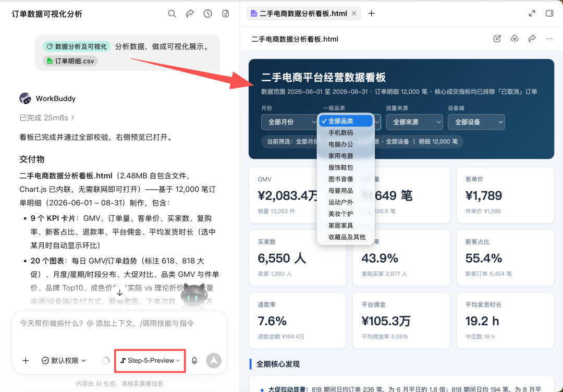The image size is (563, 392).
Task: Open chat history clock icon
Action: tap(207, 14)
